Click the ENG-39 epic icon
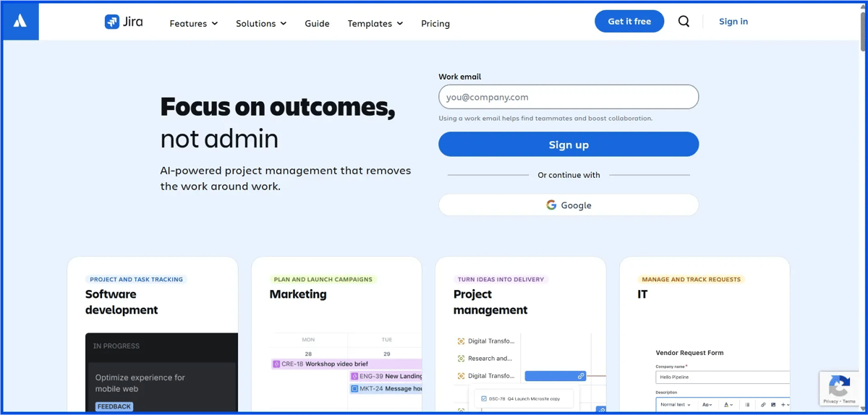This screenshot has height=415, width=868. [354, 376]
